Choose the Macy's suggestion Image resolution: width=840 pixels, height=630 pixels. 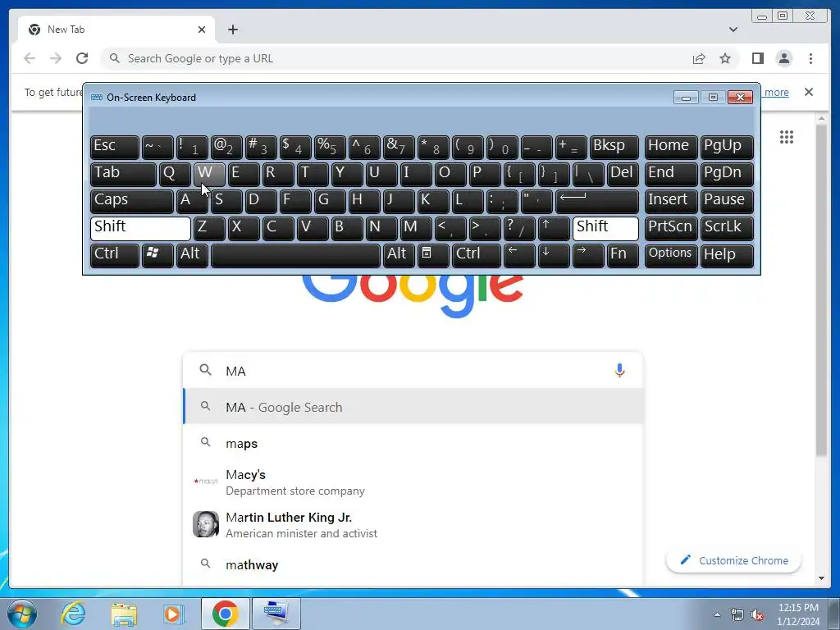(413, 482)
